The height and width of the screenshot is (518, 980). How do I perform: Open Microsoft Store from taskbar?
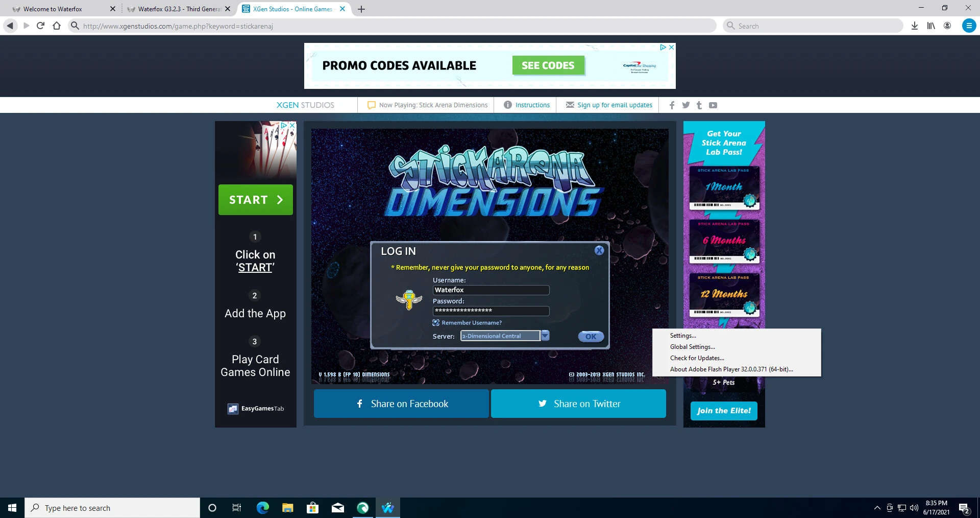point(312,508)
